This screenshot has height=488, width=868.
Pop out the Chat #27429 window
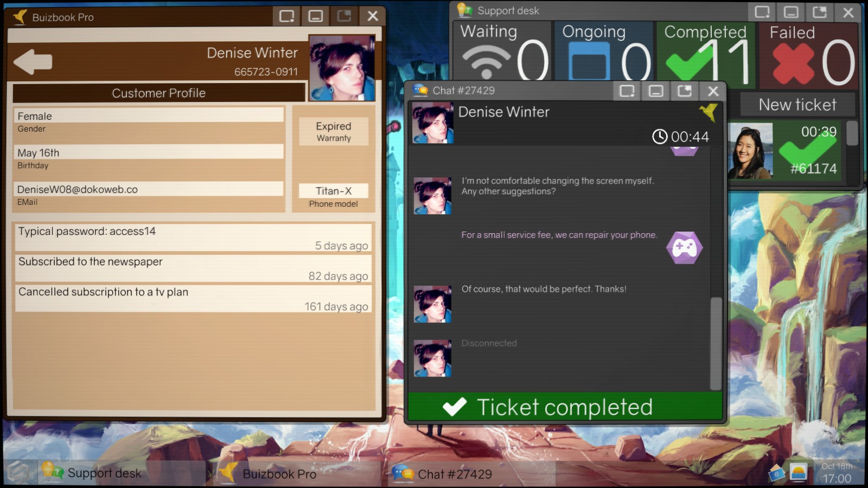(x=685, y=91)
